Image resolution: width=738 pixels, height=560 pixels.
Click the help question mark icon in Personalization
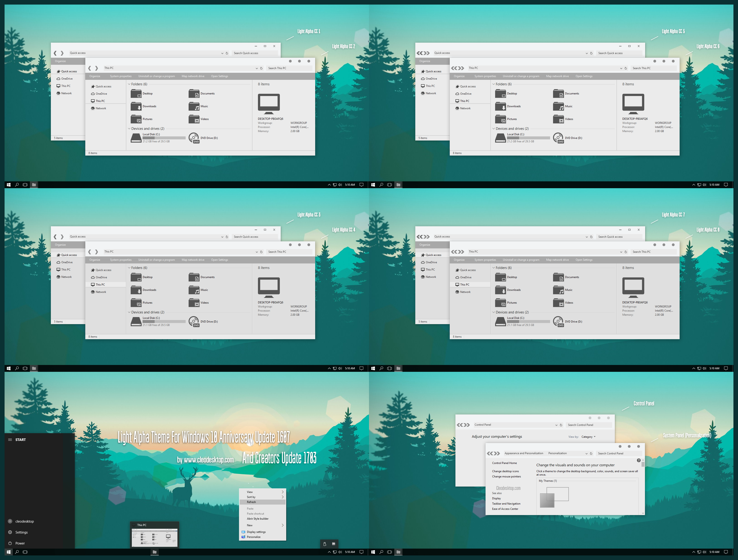pos(638,461)
